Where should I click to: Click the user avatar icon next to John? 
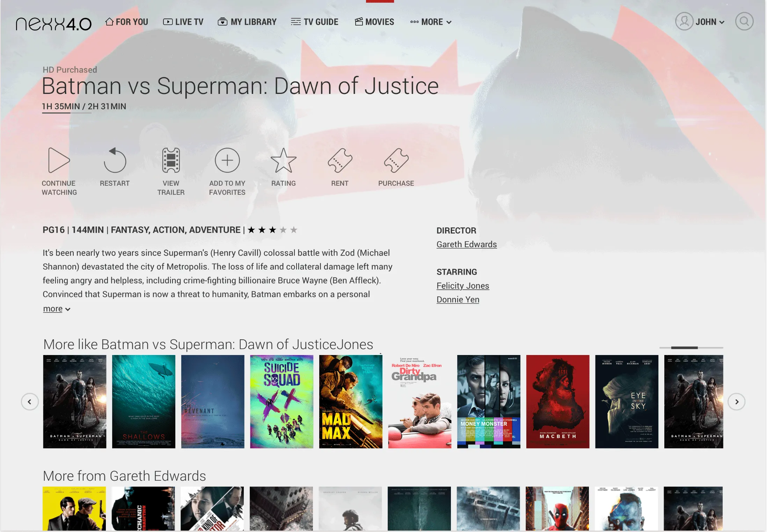point(684,21)
